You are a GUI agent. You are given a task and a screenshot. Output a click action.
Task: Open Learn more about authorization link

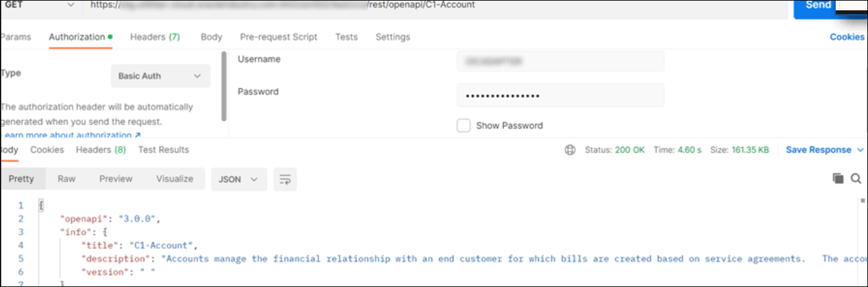pos(70,135)
